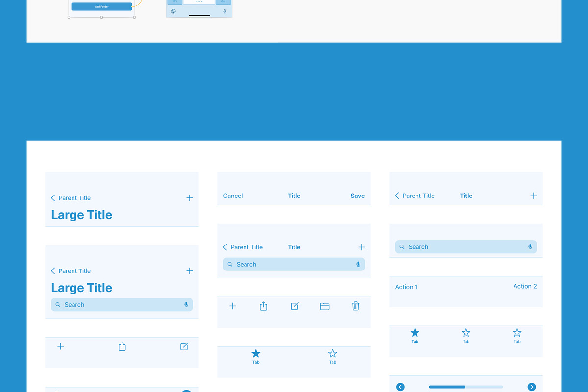
Task: Tap the share icon in the three-icon toolbar
Action: coord(122,346)
